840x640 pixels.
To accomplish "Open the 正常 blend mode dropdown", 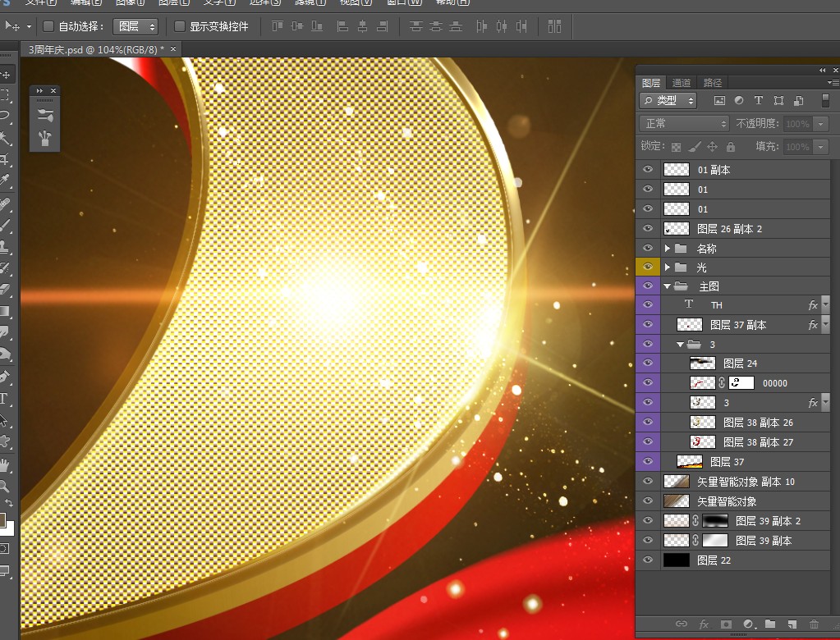I will (x=684, y=124).
